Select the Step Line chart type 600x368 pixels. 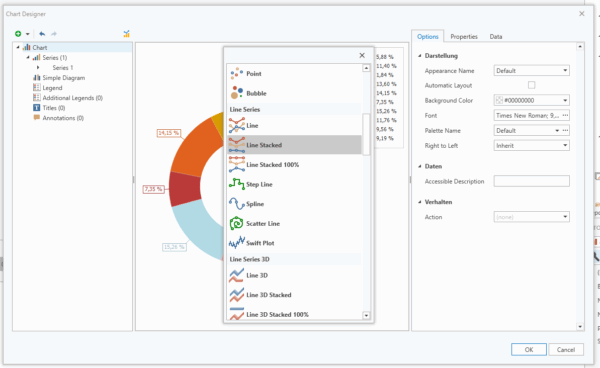click(259, 184)
